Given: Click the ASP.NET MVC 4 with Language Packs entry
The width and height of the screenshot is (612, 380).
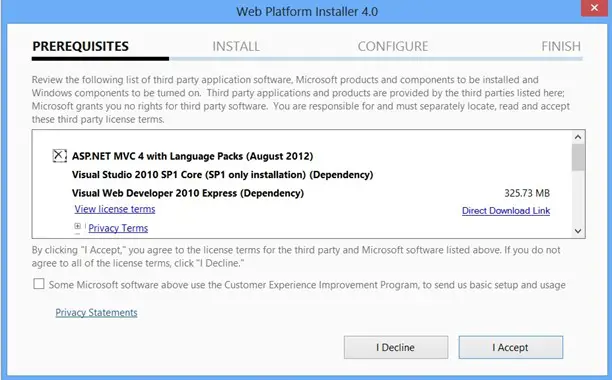Looking at the screenshot, I should pyautogui.click(x=192, y=156).
